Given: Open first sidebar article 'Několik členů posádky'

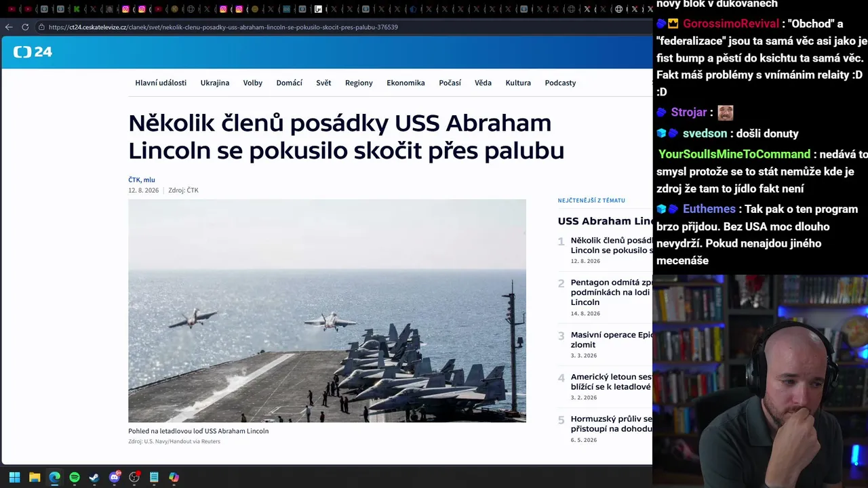Looking at the screenshot, I should 611,245.
